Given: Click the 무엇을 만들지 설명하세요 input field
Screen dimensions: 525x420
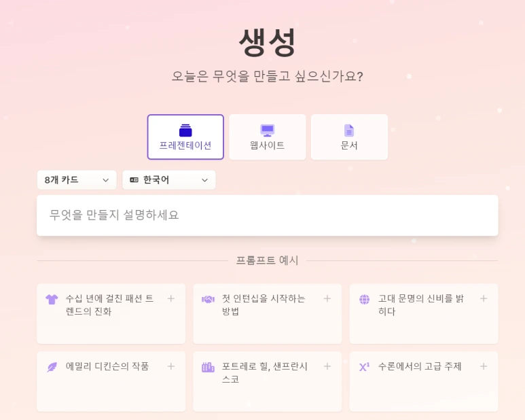Looking at the screenshot, I should pos(267,215).
